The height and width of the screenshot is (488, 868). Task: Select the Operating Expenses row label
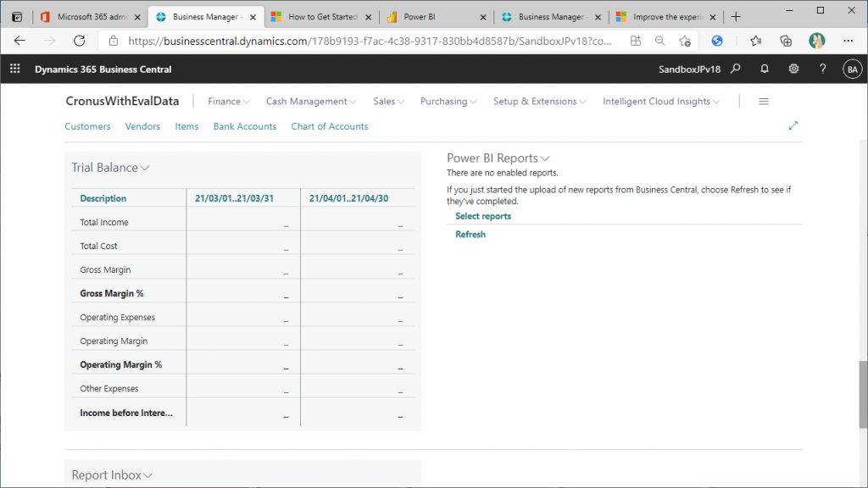click(117, 317)
